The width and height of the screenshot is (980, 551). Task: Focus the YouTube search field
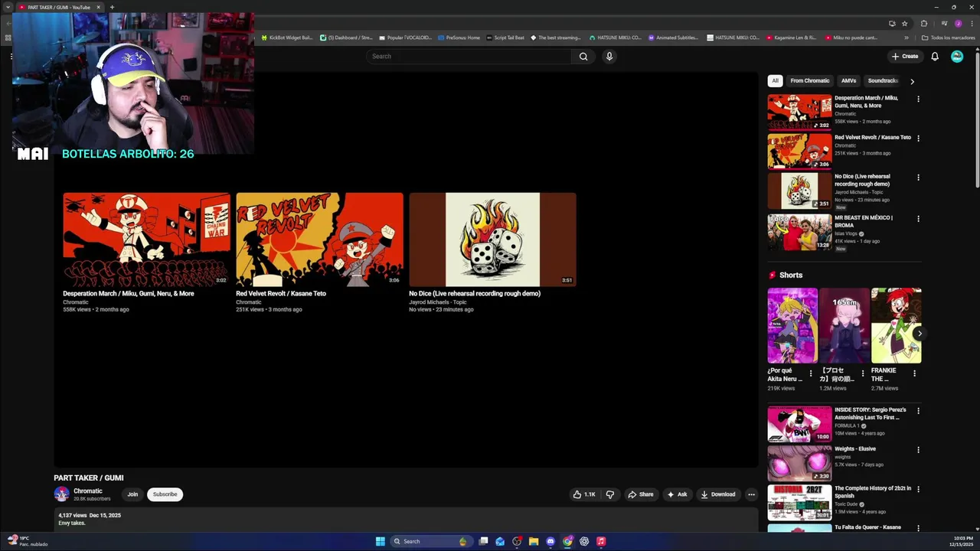tap(469, 56)
